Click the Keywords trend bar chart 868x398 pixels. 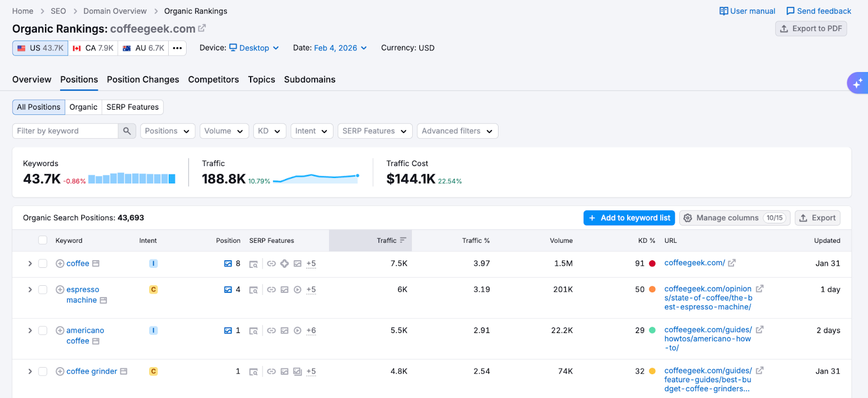click(x=132, y=178)
